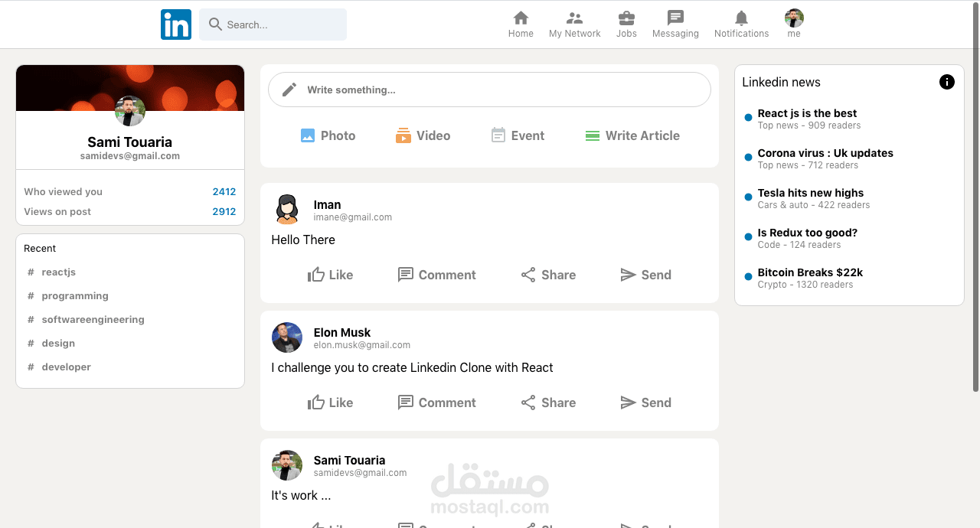Click the Elon Musk post author name

(342, 332)
